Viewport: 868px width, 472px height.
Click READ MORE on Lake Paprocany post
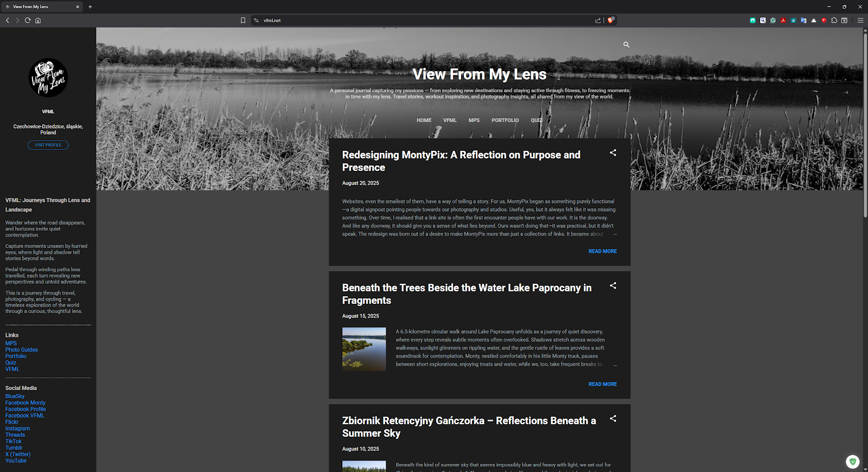coord(603,384)
